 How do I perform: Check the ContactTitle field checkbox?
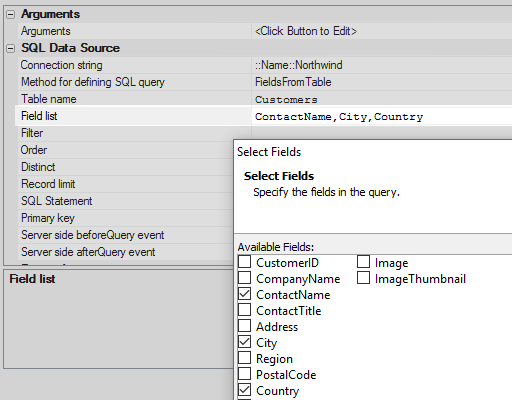coord(245,310)
